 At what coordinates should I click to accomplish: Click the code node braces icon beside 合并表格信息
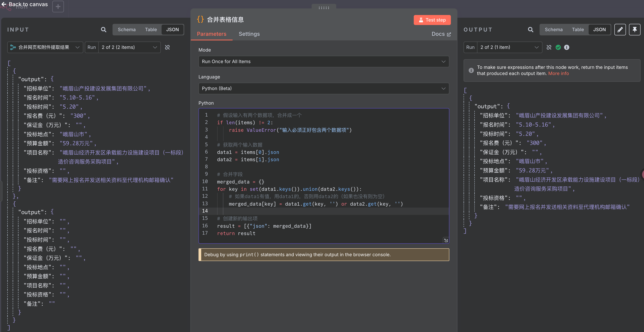pyautogui.click(x=200, y=19)
